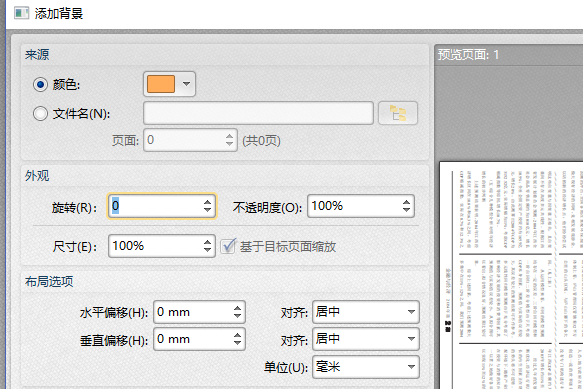Image resolution: width=583 pixels, height=389 pixels.
Task: Click the 不透明度(O) stepper arrows
Action: click(x=406, y=206)
